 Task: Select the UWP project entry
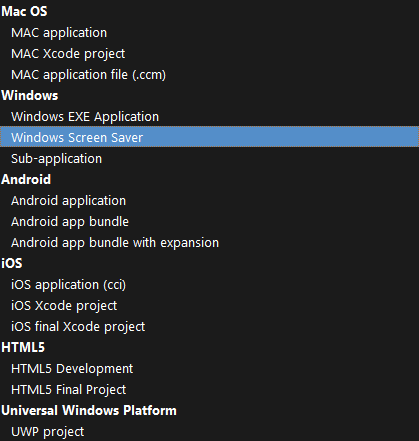coord(209,432)
